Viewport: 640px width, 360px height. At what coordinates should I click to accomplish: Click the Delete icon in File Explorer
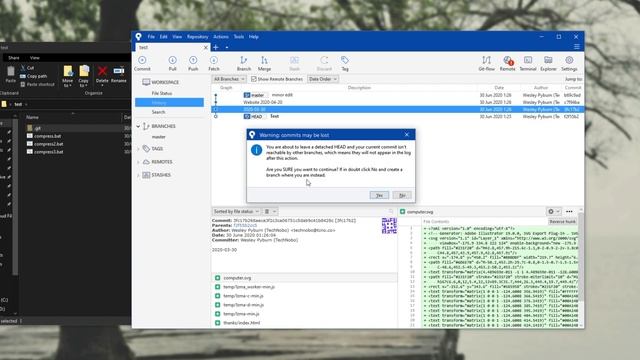coord(102,75)
